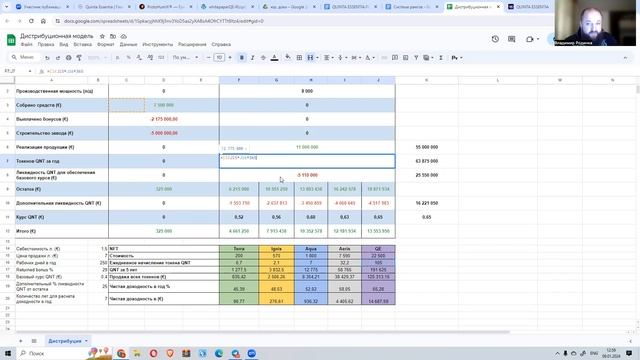Open Opera browser from taskbar
Screen dimensions: 640x360
pyautogui.click(x=153, y=353)
